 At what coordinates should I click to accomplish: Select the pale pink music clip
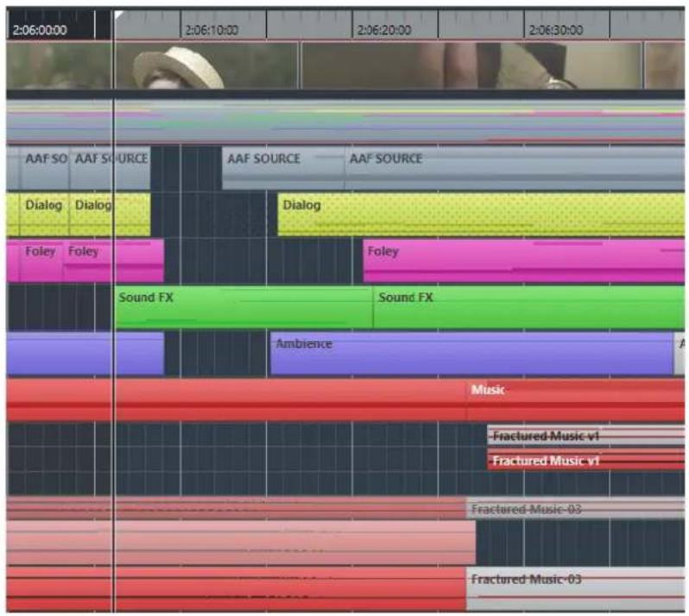241,543
